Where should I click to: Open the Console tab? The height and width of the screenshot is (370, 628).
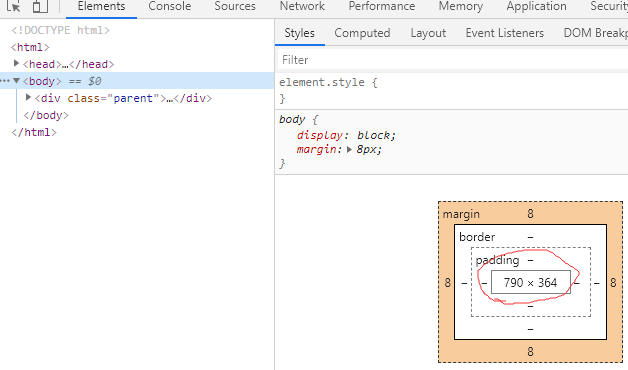click(169, 6)
